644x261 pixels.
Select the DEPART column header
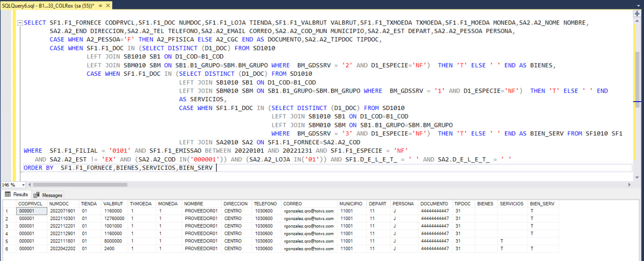[x=379, y=204]
